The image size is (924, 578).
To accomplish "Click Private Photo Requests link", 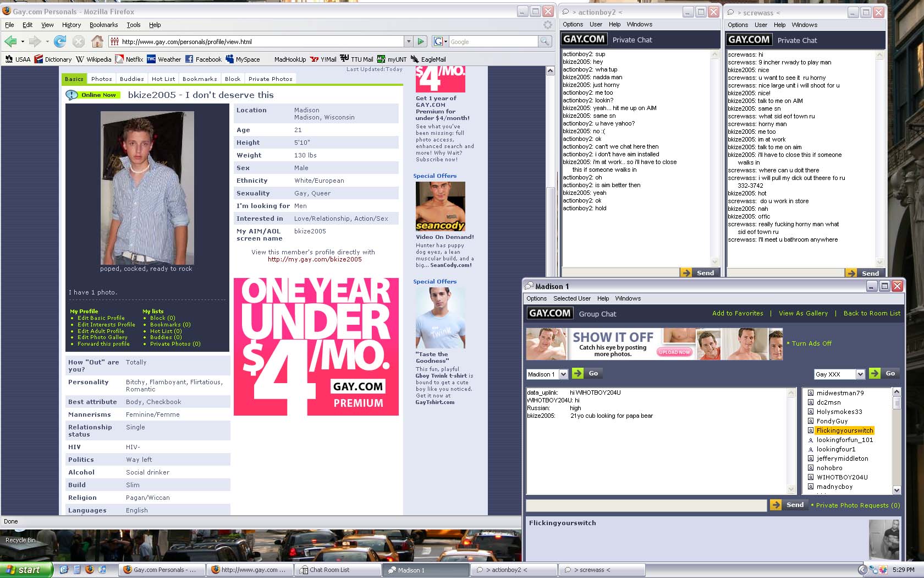I will [x=858, y=505].
